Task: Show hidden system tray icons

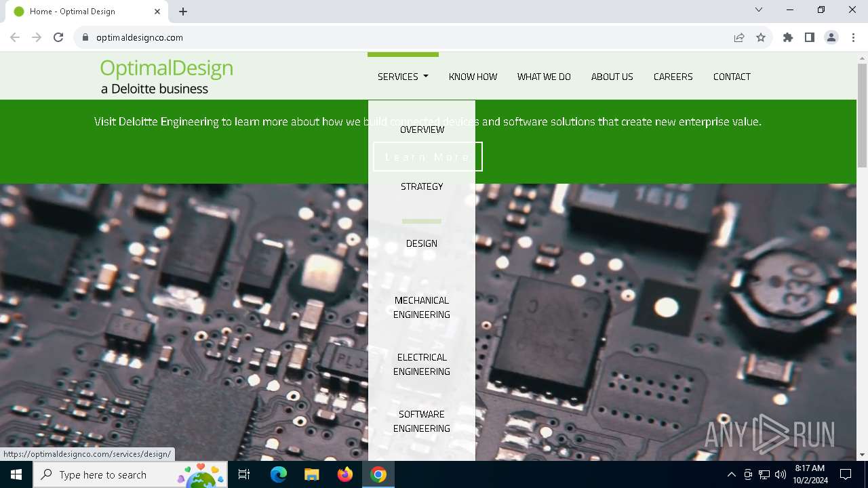Action: pyautogui.click(x=731, y=474)
